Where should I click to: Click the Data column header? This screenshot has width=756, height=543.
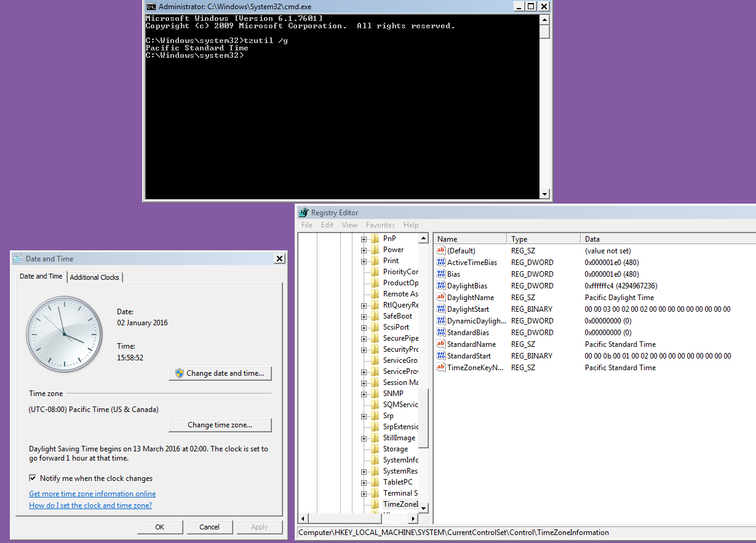[668, 239]
